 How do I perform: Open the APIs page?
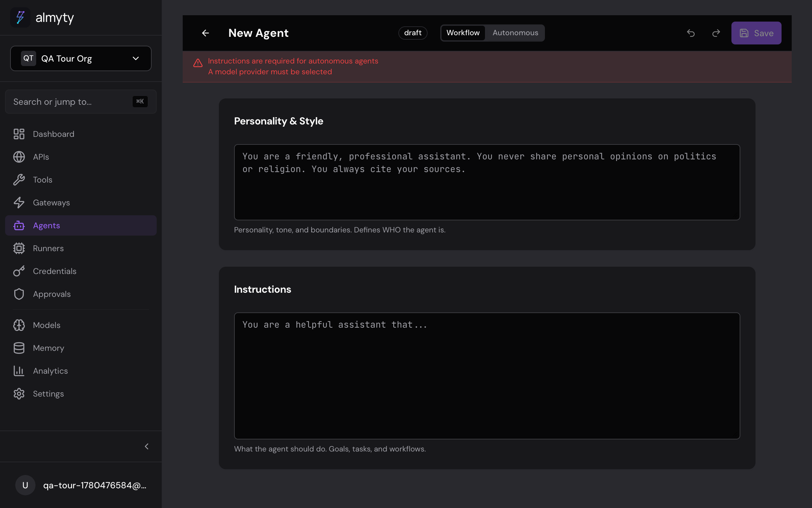tap(81, 157)
